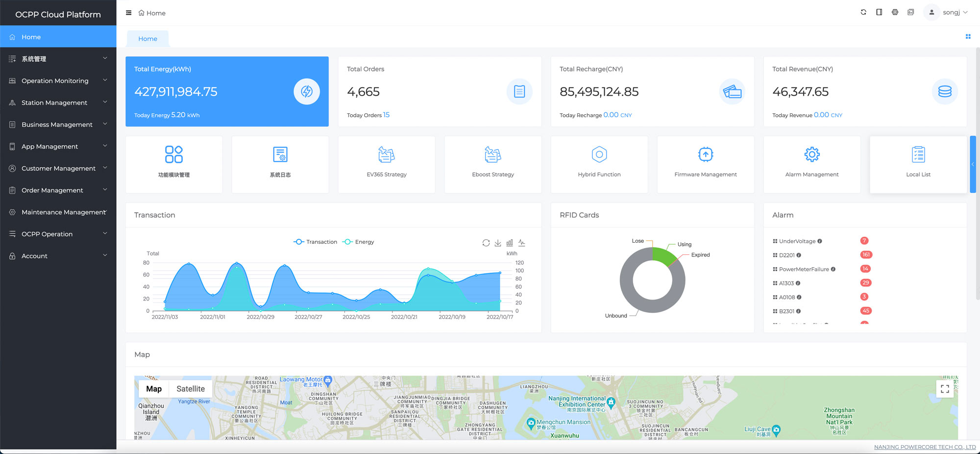Image resolution: width=980 pixels, height=454 pixels.
Task: Collapse the sidebar with hamburger icon
Action: point(129,13)
